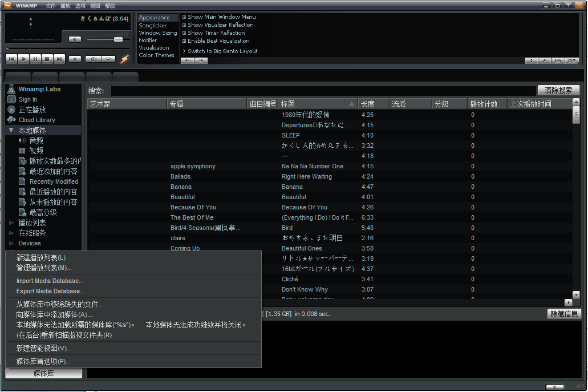
Task: Click the box-with-arrow button beside the wrench
Action: [558, 61]
